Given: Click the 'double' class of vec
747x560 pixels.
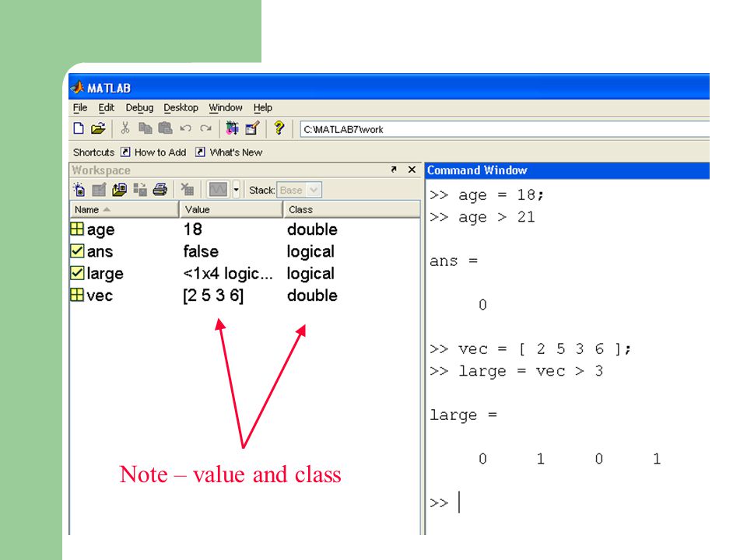Looking at the screenshot, I should pos(312,296).
